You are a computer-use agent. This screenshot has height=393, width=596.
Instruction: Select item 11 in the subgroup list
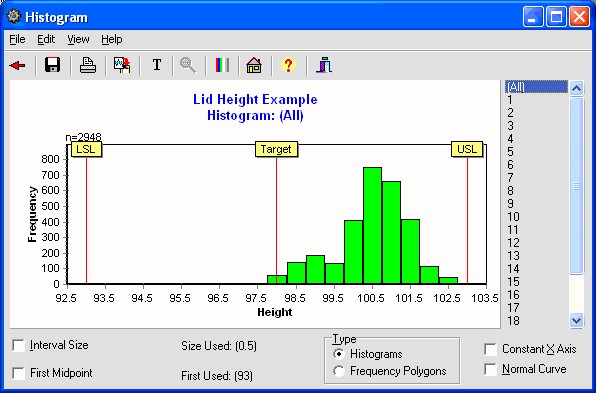[536, 230]
